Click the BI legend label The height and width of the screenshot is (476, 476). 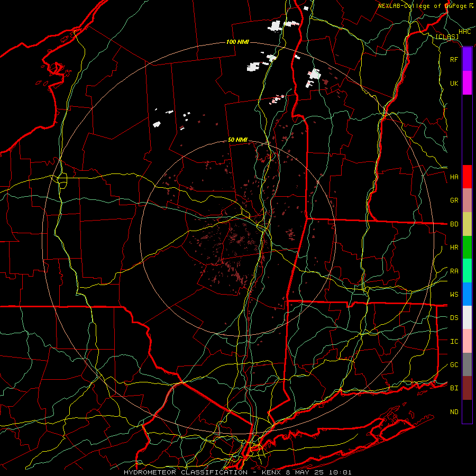[454, 388]
